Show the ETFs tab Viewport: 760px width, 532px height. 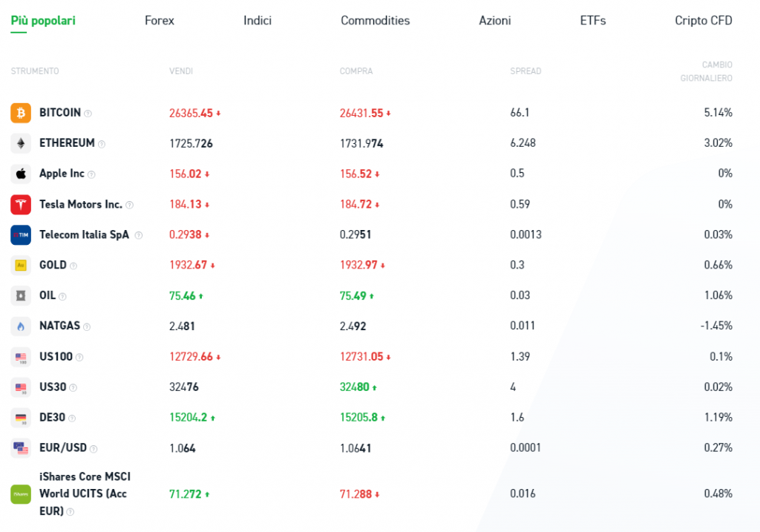tap(592, 21)
